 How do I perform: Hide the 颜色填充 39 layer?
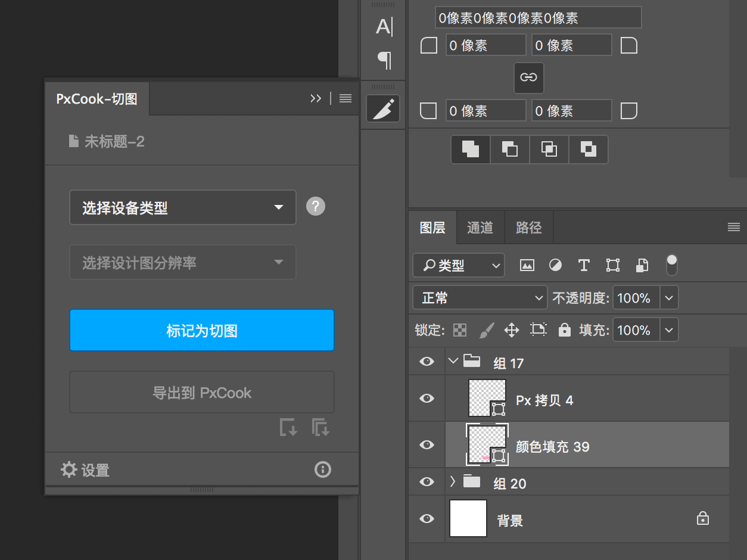pyautogui.click(x=427, y=445)
